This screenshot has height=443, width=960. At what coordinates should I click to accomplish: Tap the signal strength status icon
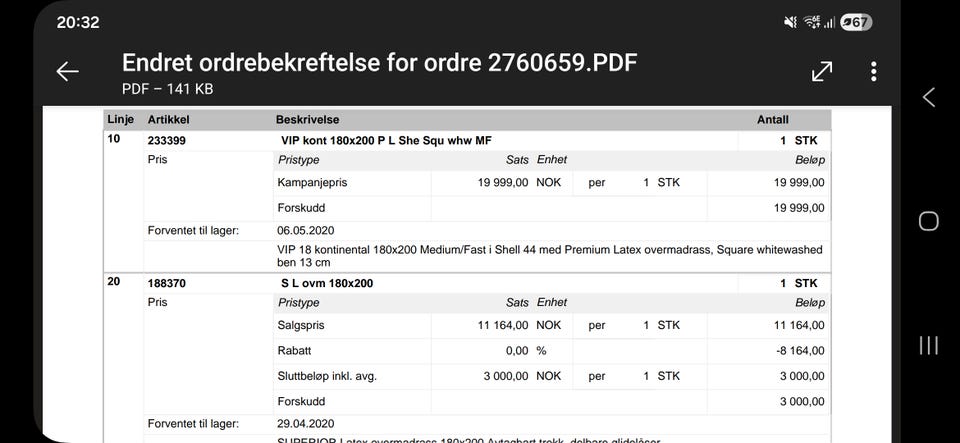(x=829, y=22)
